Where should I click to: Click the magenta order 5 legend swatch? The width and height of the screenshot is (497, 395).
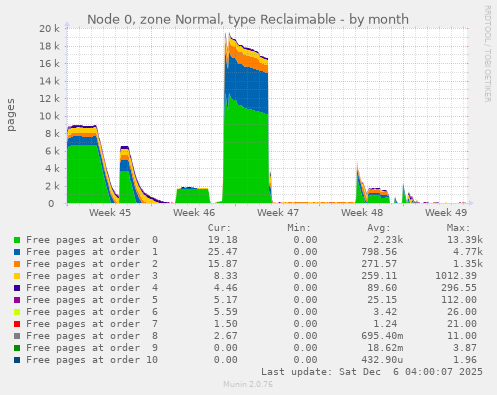click(x=17, y=300)
